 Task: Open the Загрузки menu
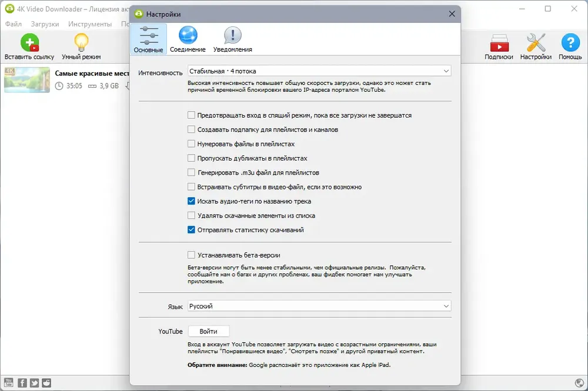point(45,24)
